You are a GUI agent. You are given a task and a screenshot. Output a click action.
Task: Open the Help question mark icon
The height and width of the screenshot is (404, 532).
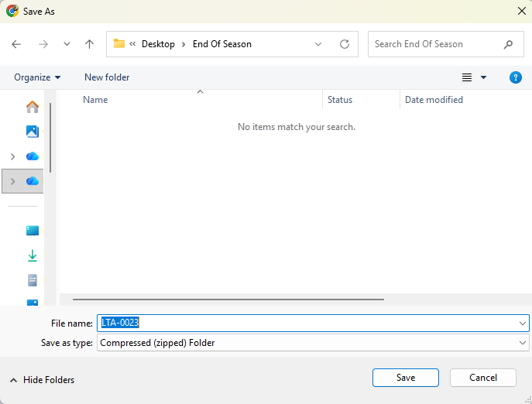(x=516, y=77)
